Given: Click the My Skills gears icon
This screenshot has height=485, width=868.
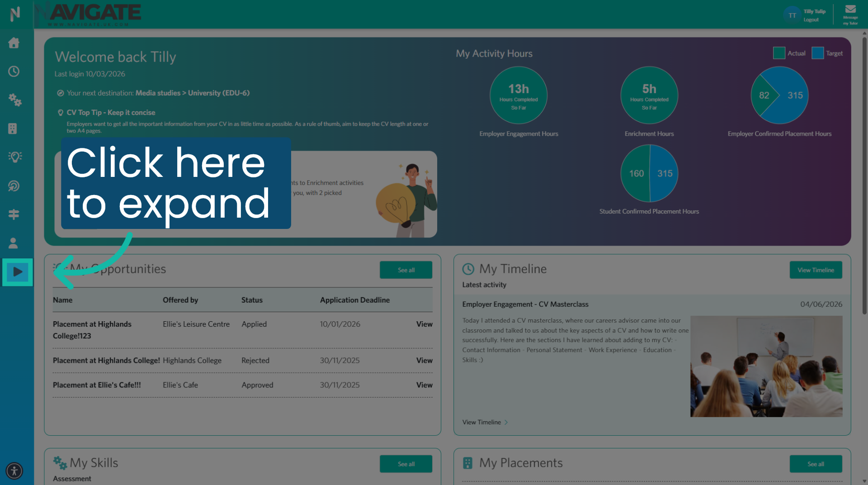Looking at the screenshot, I should click(60, 463).
